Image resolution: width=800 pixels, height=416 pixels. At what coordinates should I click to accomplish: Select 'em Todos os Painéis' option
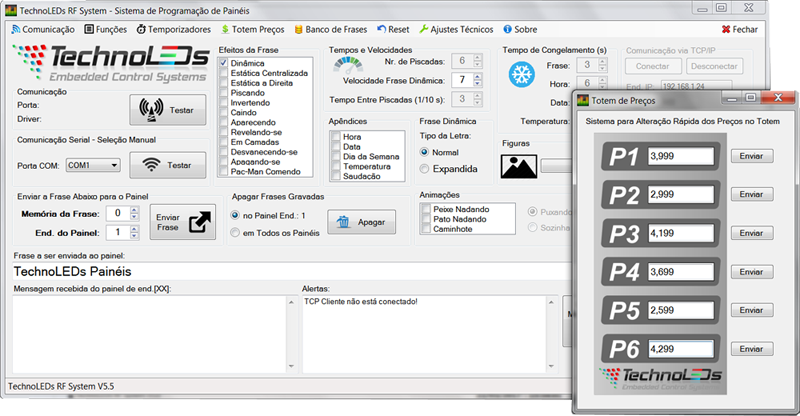(x=235, y=233)
